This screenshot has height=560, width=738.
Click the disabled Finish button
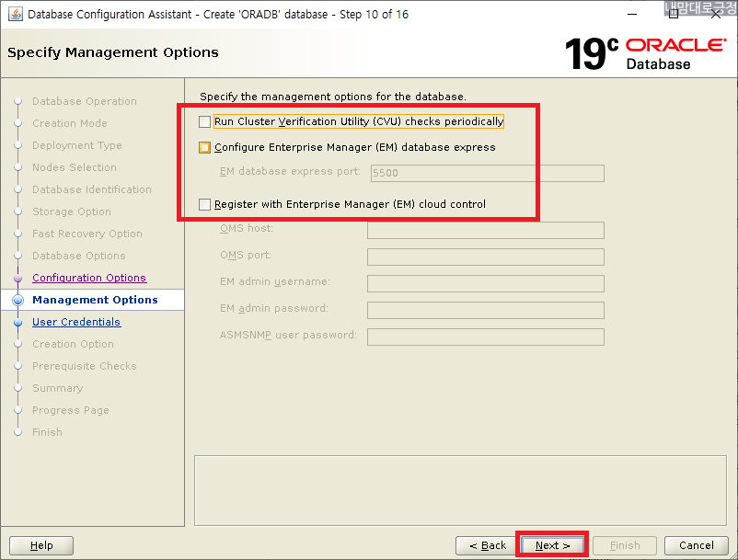pos(625,545)
